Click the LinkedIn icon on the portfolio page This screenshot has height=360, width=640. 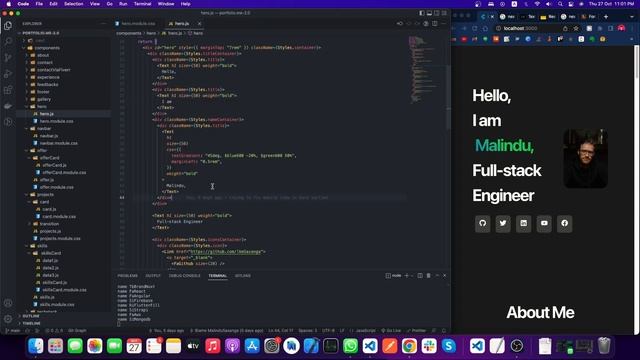pyautogui.click(x=523, y=223)
